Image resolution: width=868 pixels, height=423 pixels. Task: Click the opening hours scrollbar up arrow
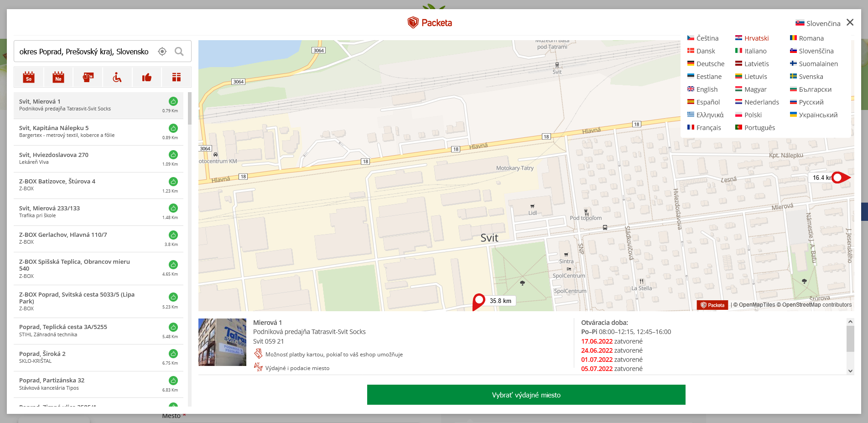[x=850, y=322]
